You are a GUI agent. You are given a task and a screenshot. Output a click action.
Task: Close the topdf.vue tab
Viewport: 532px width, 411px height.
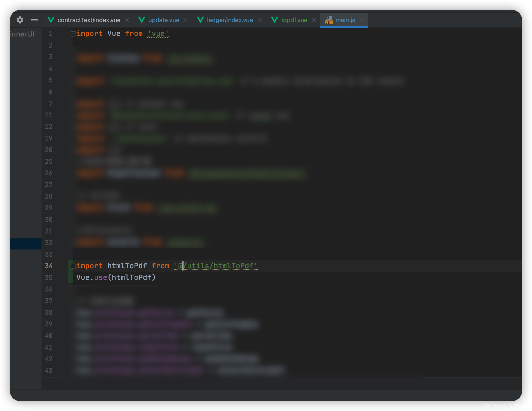(314, 20)
